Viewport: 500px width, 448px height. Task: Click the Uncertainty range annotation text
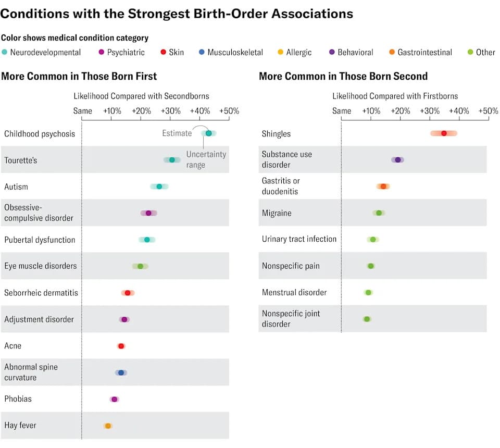[206, 159]
